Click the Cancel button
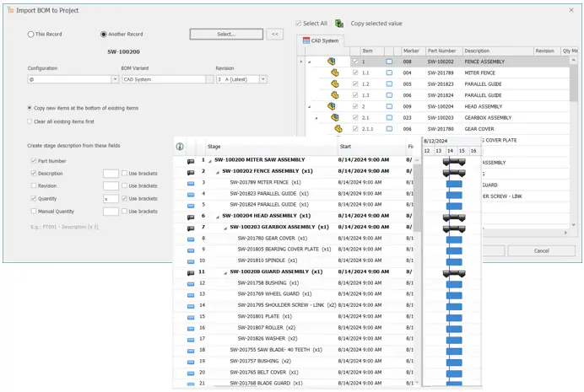Image resolution: width=584 pixels, height=392 pixels. point(541,251)
